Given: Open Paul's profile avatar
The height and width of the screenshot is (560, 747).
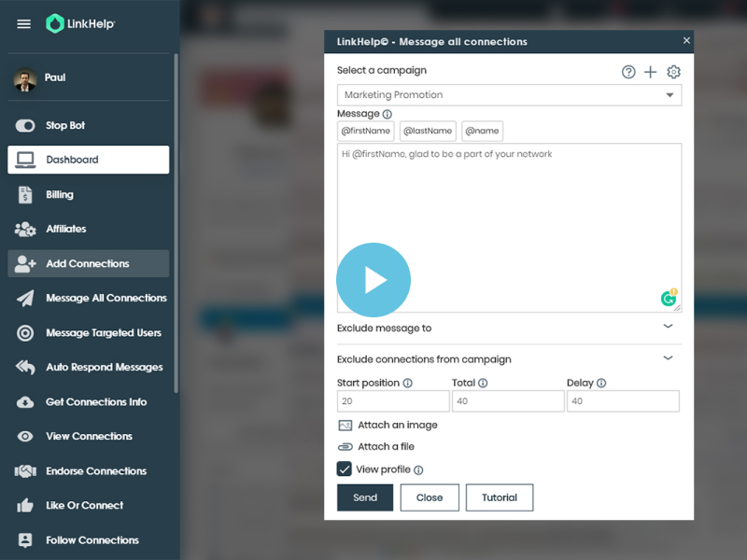Looking at the screenshot, I should click(25, 79).
